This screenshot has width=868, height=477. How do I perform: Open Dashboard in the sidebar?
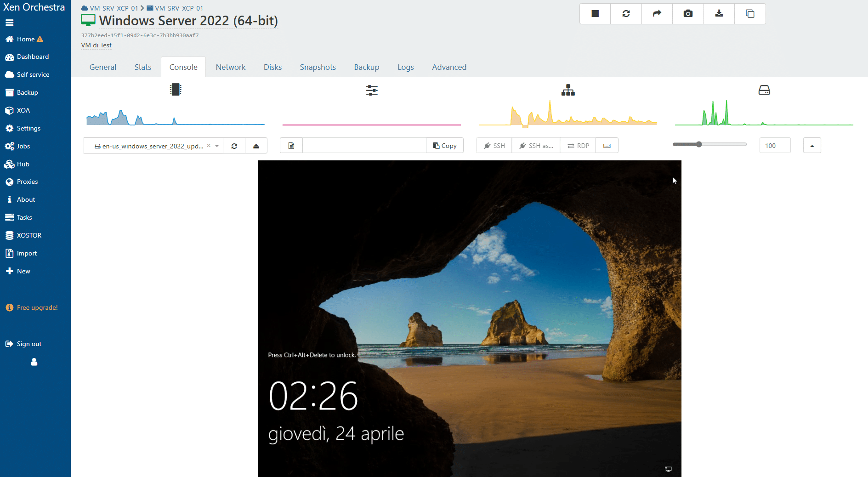(27, 57)
